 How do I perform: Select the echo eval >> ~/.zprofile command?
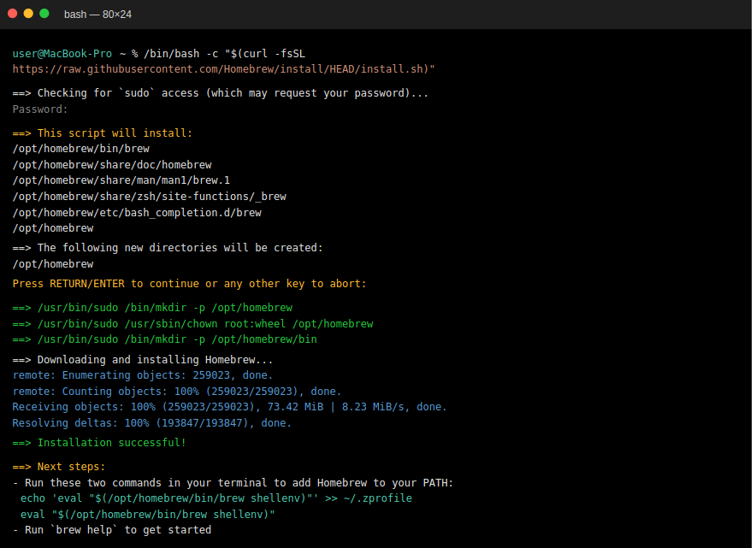point(216,498)
